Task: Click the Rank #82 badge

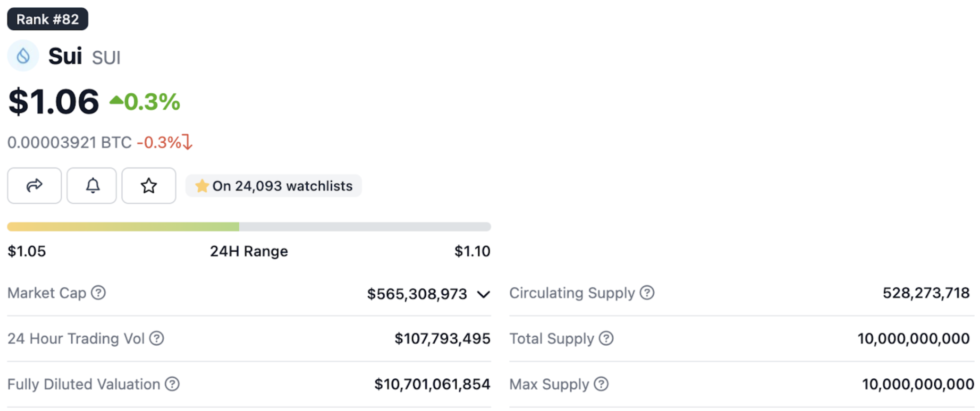Action: tap(47, 19)
